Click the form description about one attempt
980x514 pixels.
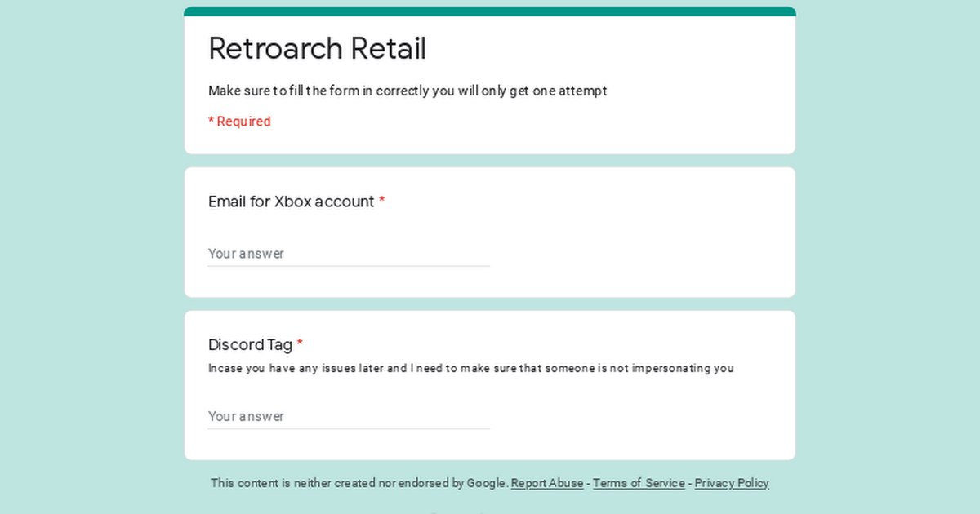408,91
